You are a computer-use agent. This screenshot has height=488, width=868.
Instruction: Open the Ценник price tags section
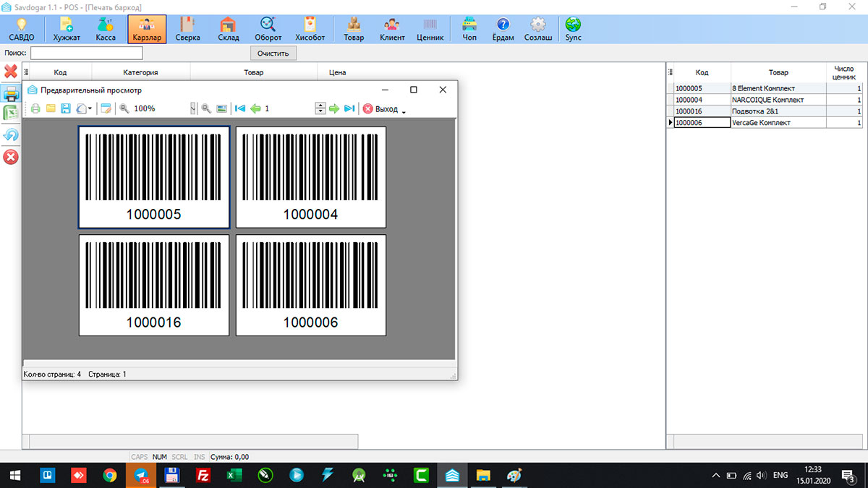(430, 30)
